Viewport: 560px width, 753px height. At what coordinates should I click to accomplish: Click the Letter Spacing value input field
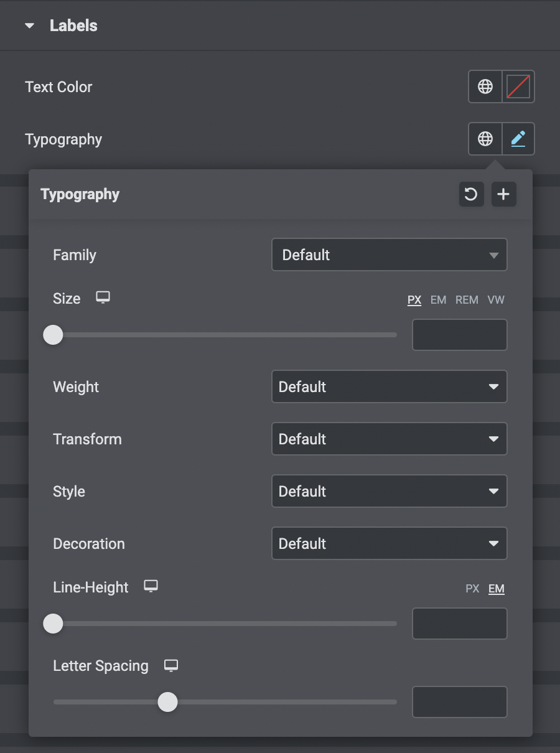point(459,702)
